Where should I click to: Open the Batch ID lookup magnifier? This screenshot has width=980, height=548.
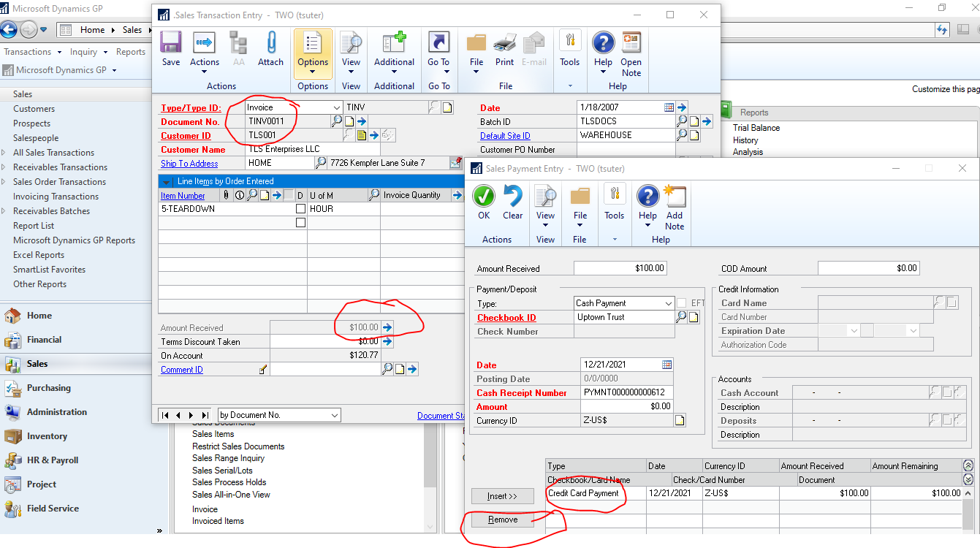pyautogui.click(x=681, y=121)
